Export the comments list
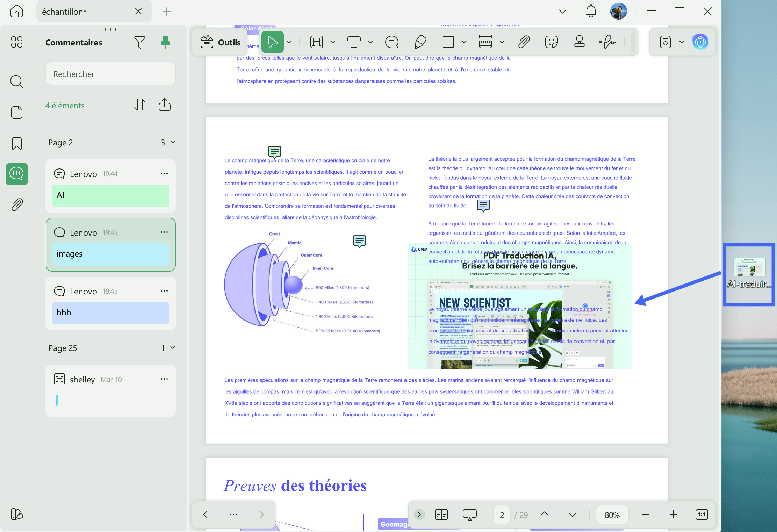Screen dimensions: 777x532 click(x=164, y=105)
